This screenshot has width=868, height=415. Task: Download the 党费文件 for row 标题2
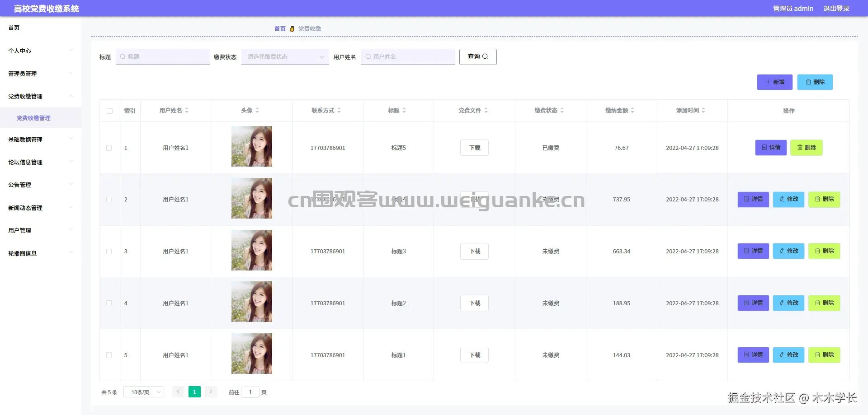474,303
